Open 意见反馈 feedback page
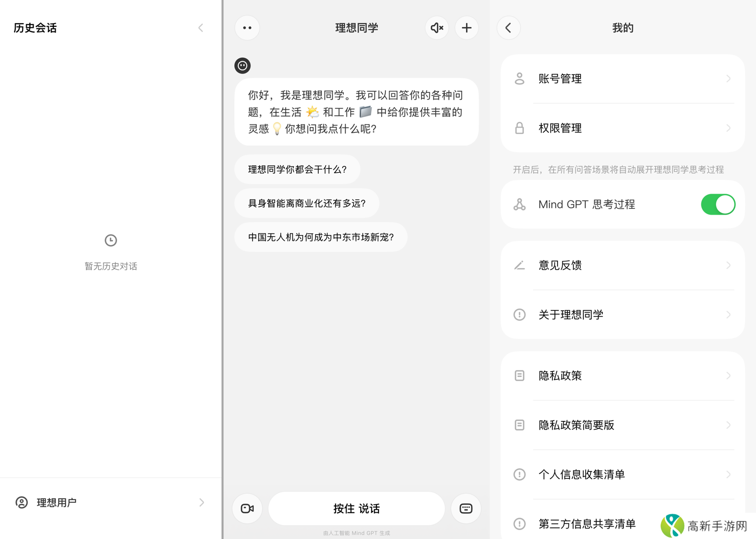756x539 pixels. [x=623, y=266]
